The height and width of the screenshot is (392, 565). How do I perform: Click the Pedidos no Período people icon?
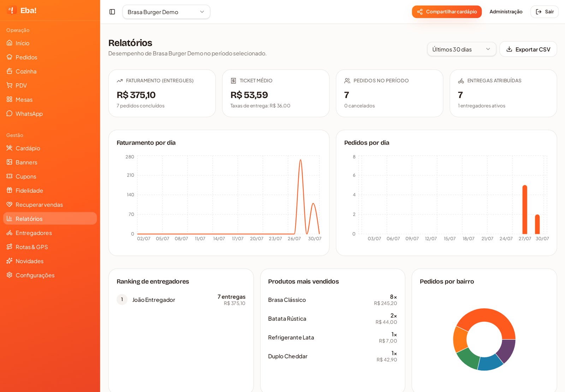(347, 80)
